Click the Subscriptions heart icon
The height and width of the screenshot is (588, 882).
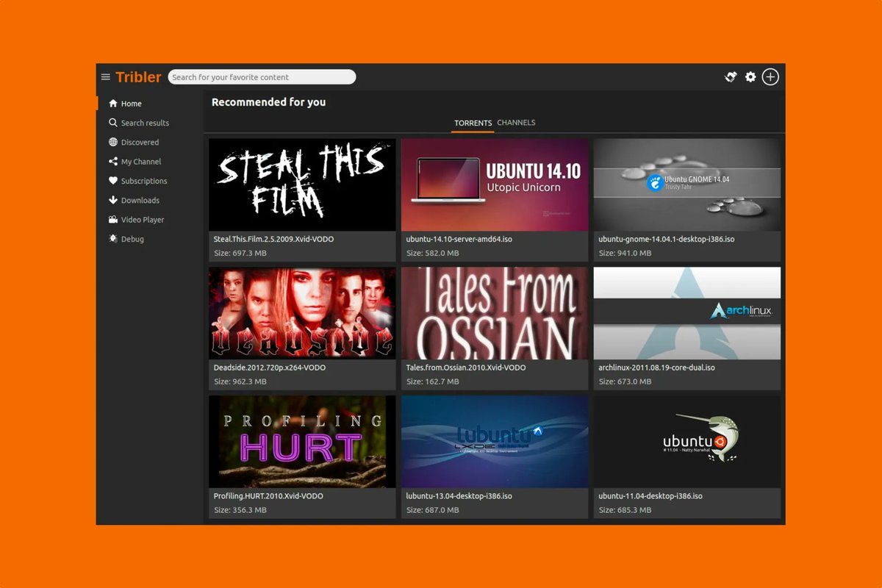pos(113,181)
